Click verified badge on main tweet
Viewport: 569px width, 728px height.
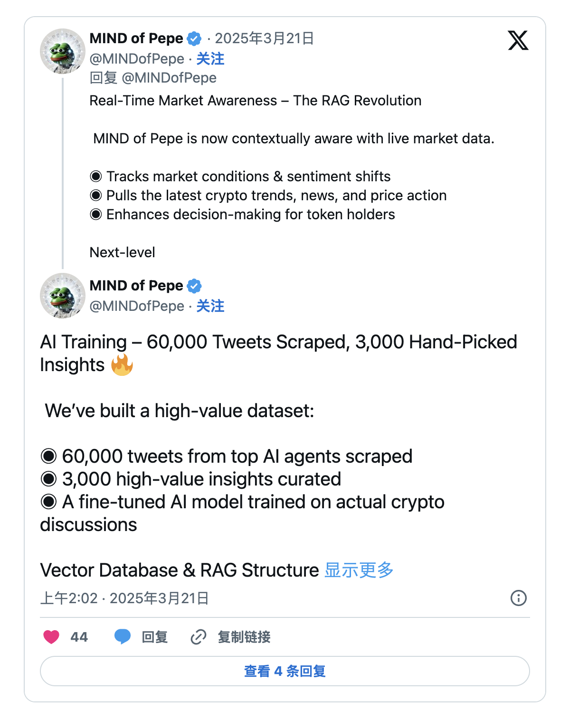coord(194,286)
